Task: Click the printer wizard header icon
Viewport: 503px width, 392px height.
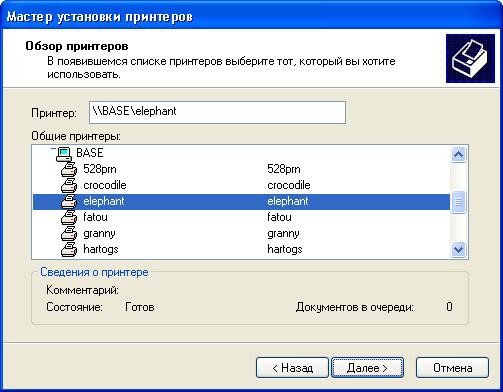Action: point(470,59)
